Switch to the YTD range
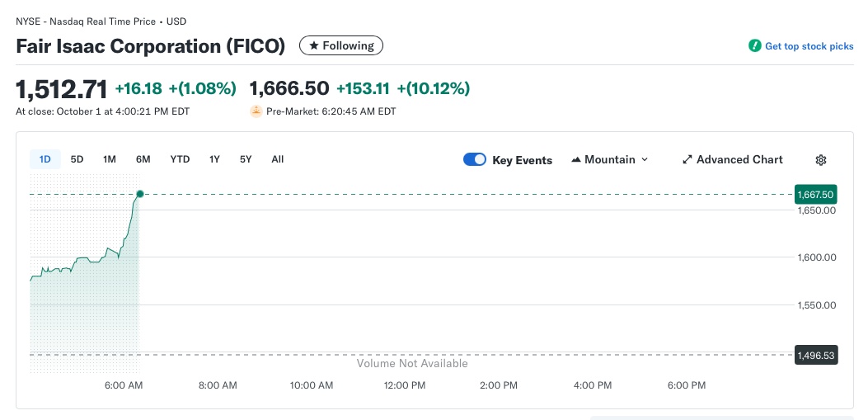The width and height of the screenshot is (868, 420). click(180, 159)
